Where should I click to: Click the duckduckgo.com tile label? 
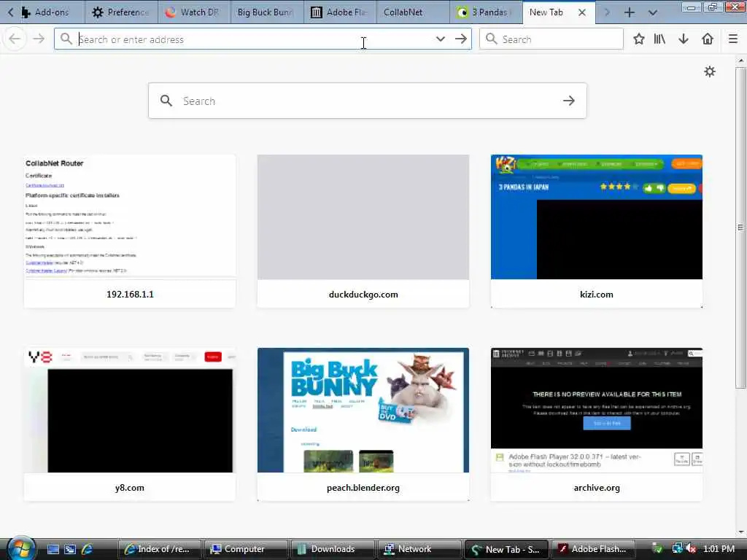(x=363, y=295)
